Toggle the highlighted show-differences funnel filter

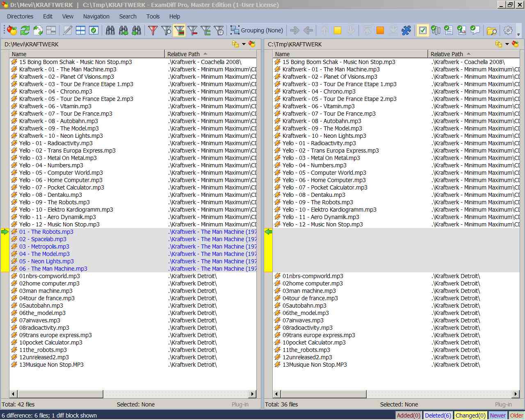coord(179,30)
